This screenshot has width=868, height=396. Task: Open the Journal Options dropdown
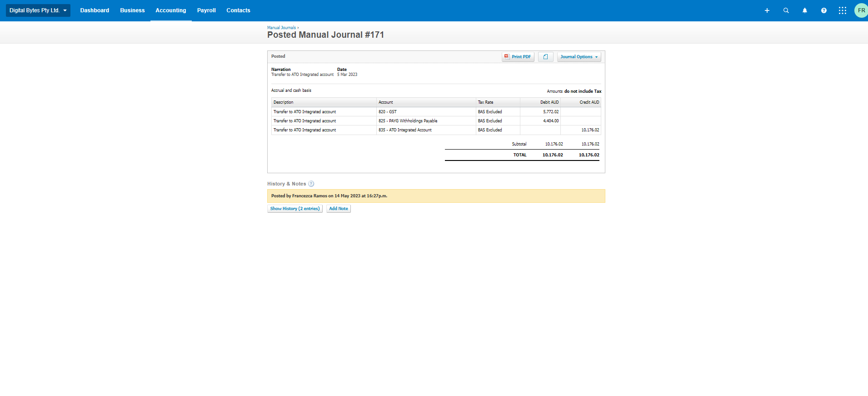[579, 57]
